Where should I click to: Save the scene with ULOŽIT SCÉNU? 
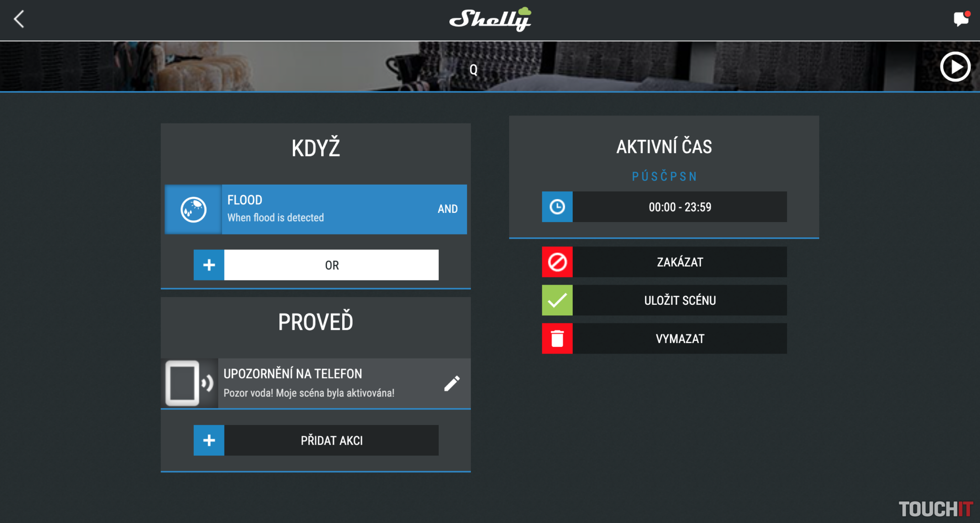679,300
